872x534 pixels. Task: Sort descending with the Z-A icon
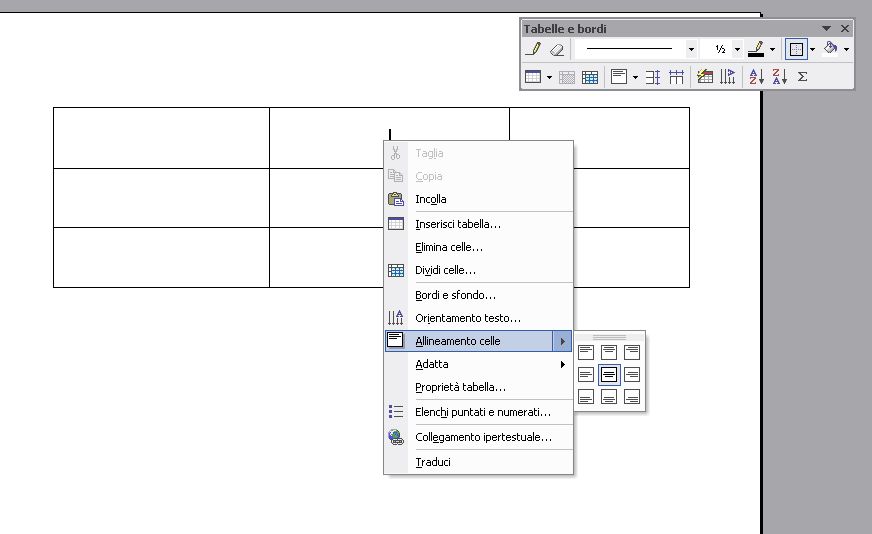coord(780,77)
